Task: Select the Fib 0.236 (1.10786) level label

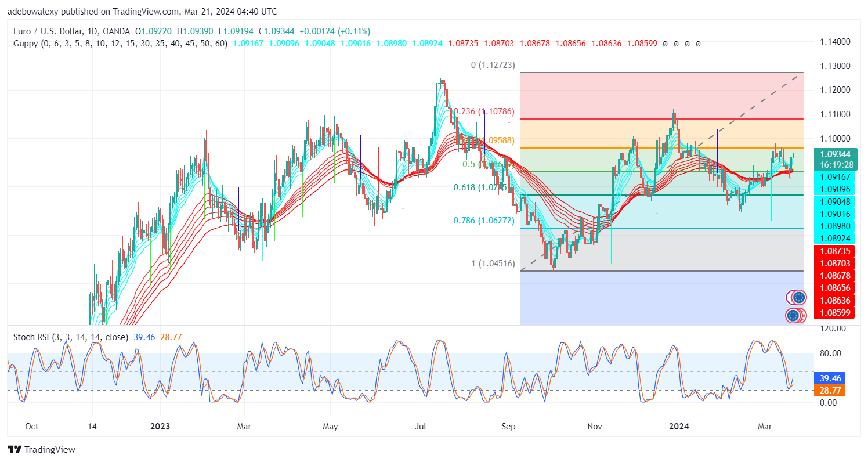Action: coord(484,111)
